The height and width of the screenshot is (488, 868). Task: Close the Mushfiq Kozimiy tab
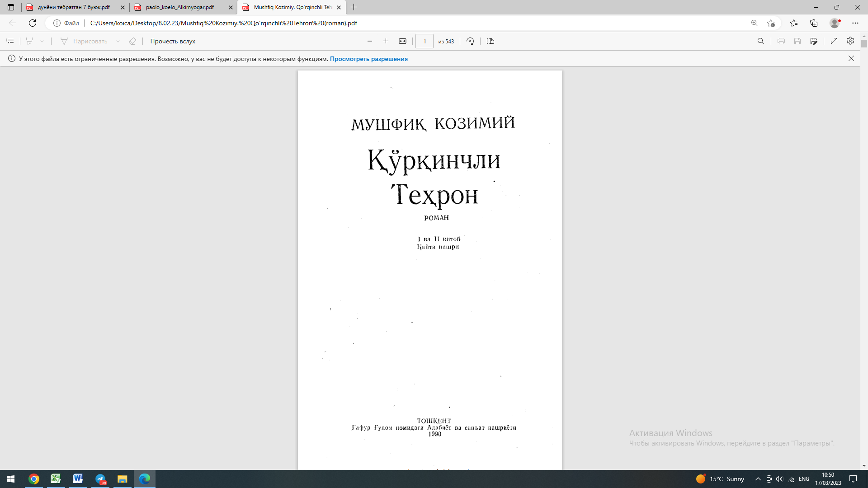coord(339,7)
